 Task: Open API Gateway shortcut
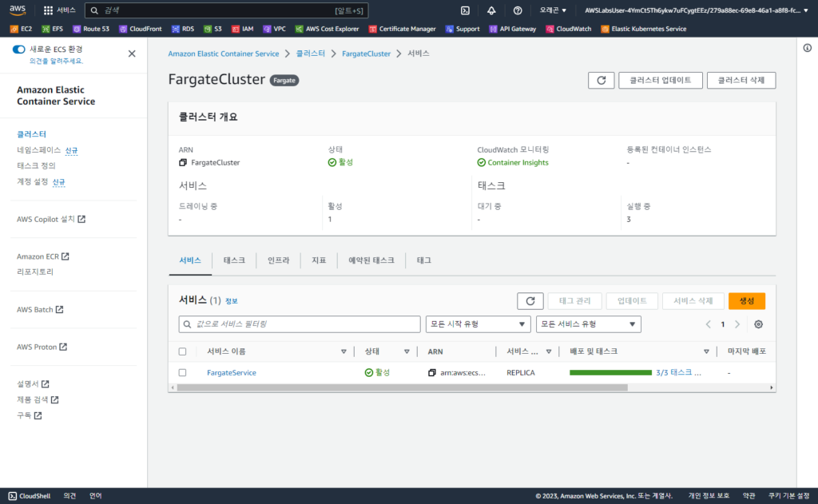(x=513, y=30)
